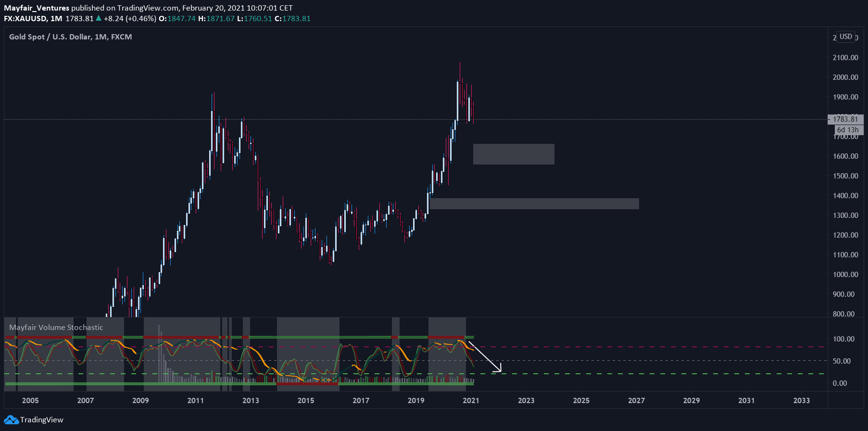868x431 pixels.
Task: Click the 2021 time axis label
Action: (471, 401)
